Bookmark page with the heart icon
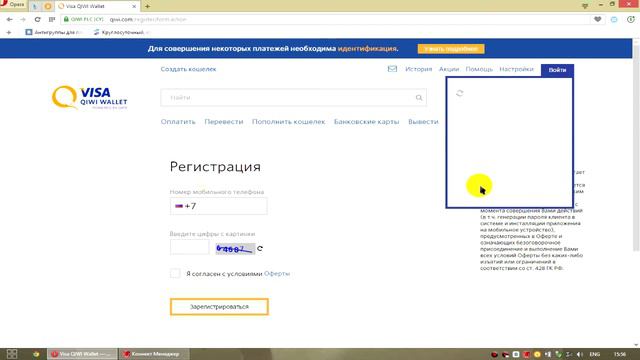This screenshot has width=640, height=360. (x=598, y=19)
